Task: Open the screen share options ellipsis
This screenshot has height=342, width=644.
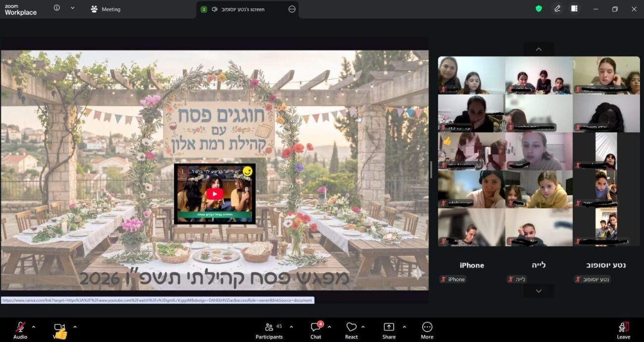Action: (x=292, y=9)
